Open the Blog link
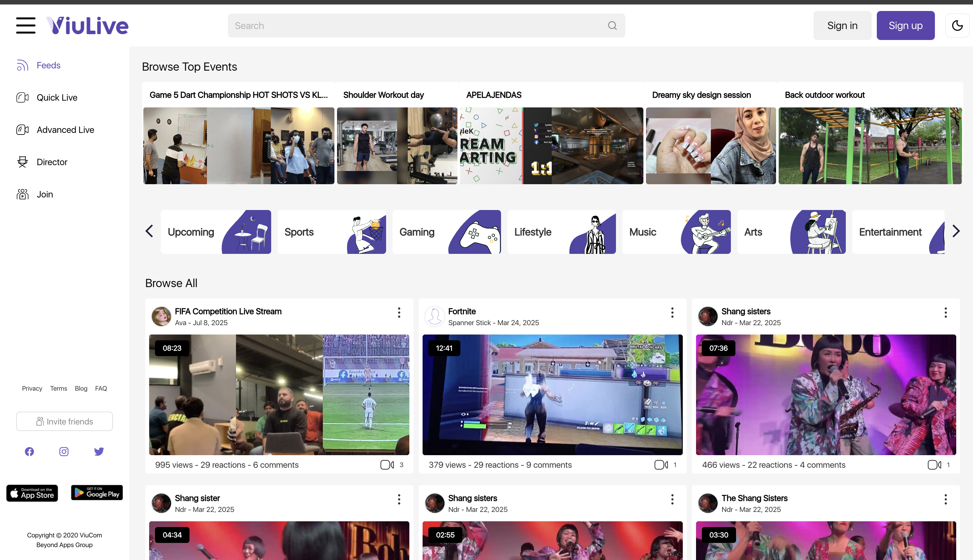Image resolution: width=973 pixels, height=560 pixels. [x=81, y=388]
